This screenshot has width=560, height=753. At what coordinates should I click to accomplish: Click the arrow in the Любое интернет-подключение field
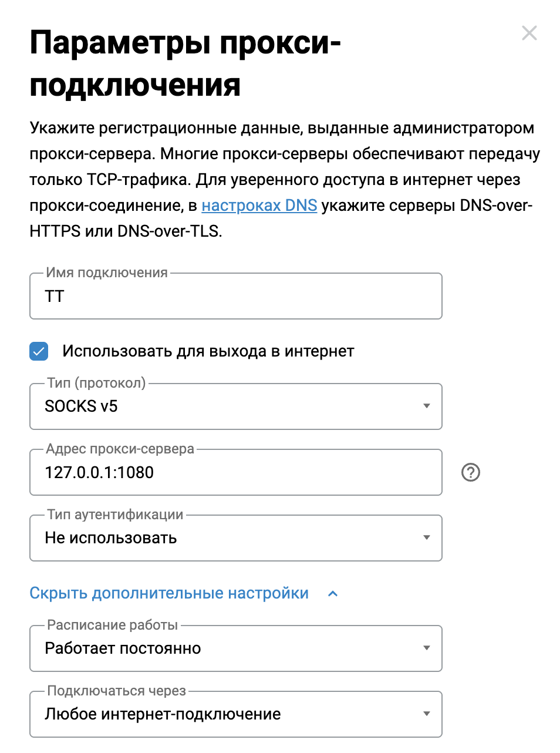tap(427, 714)
